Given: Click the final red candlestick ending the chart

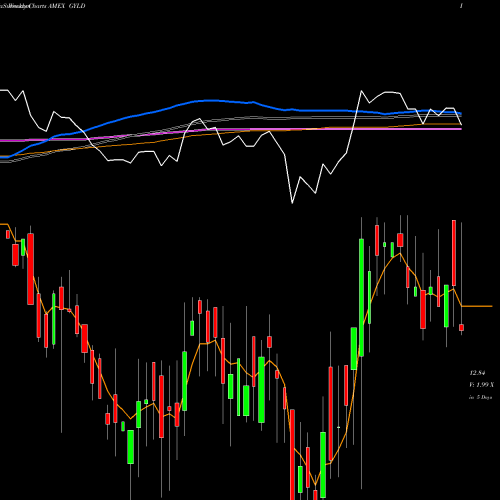Looking at the screenshot, I should (461, 327).
